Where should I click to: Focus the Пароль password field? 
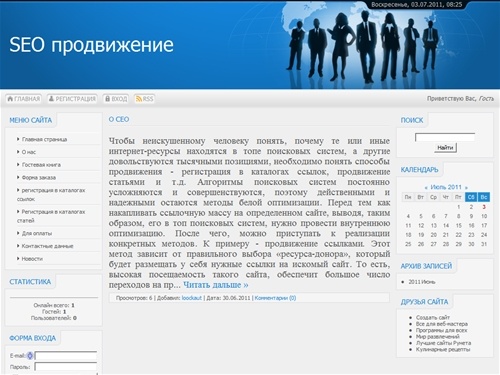pyautogui.click(x=66, y=367)
